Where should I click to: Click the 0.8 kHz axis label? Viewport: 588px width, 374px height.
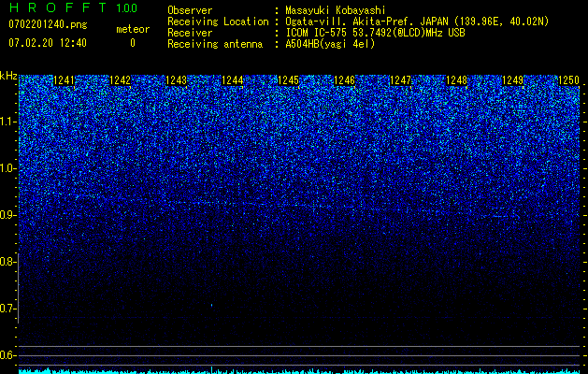point(7,262)
